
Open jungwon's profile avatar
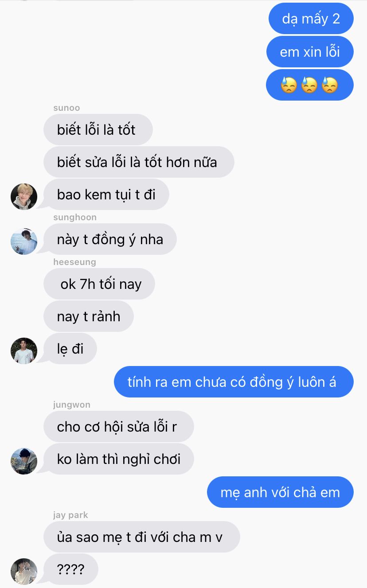coord(24,461)
